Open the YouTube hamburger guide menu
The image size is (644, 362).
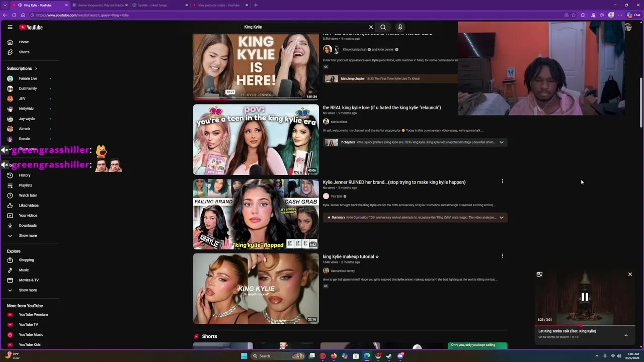[10, 27]
